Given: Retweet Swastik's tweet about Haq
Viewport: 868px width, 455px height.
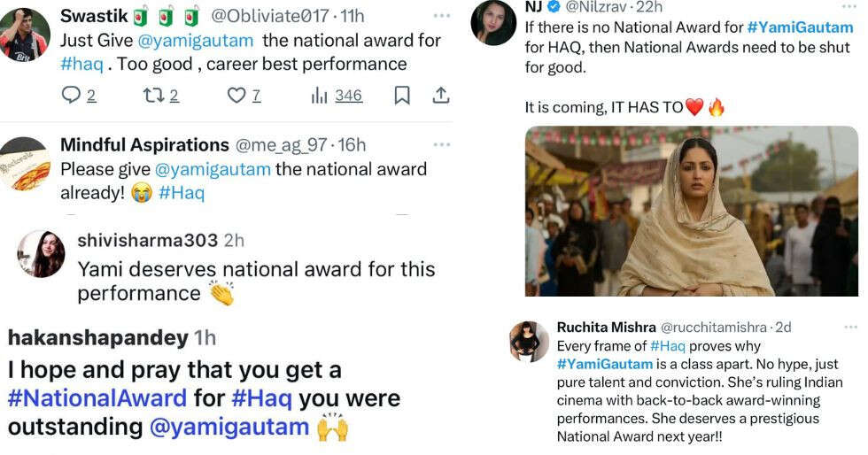Looking at the screenshot, I should 152,96.
